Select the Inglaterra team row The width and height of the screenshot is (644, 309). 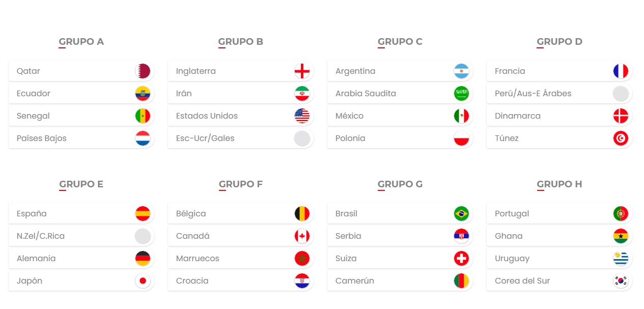pos(241,71)
